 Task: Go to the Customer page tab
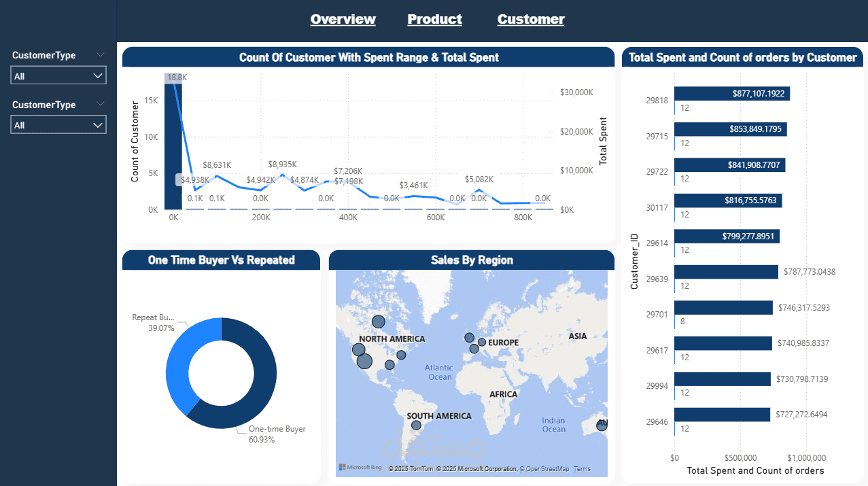[x=531, y=19]
